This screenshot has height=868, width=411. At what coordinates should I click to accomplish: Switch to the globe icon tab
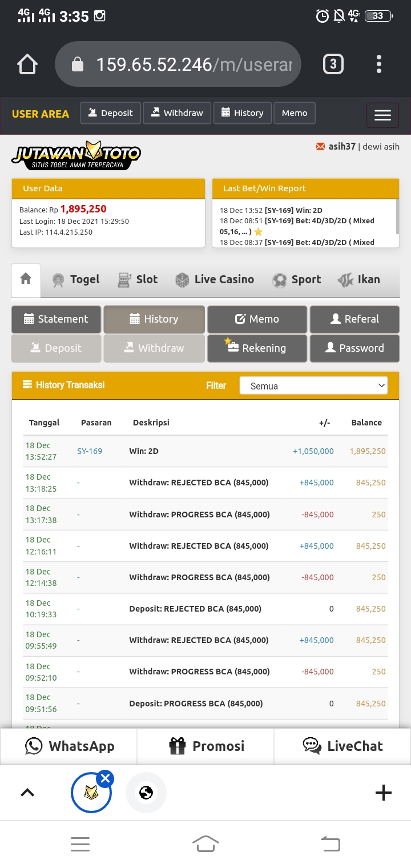(x=146, y=793)
